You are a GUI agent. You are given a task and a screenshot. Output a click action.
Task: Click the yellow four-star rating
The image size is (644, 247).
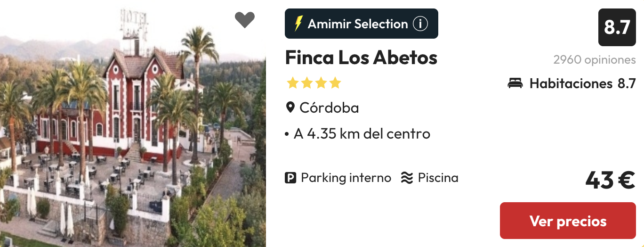(314, 83)
